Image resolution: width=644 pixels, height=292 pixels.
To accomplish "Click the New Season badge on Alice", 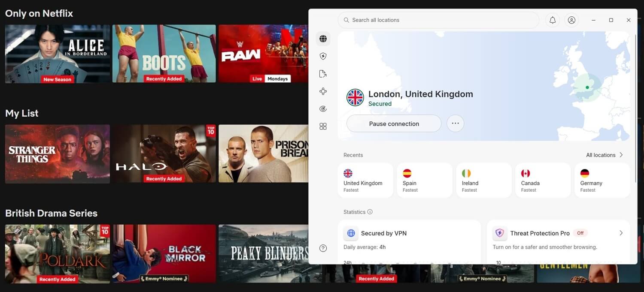I will coord(57,79).
